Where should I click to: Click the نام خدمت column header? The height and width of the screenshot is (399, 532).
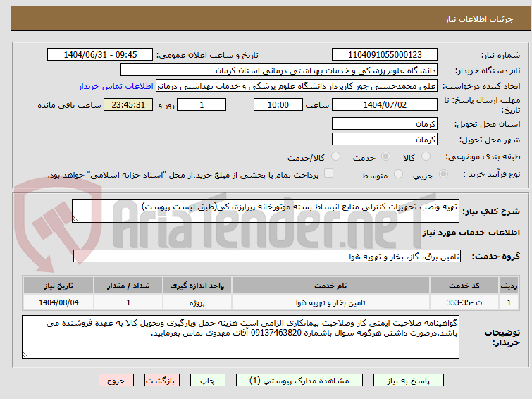point(330,286)
